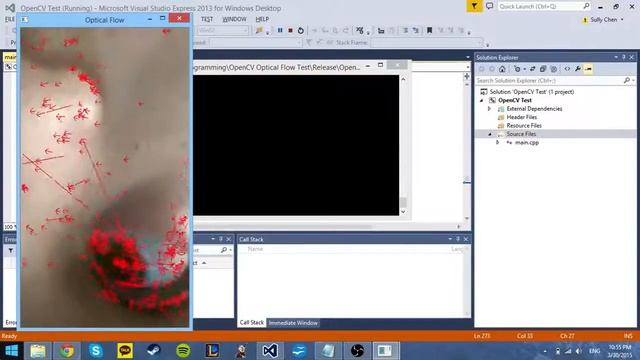The height and width of the screenshot is (360, 640).
Task: Select Header Files folder
Action: [x=521, y=117]
